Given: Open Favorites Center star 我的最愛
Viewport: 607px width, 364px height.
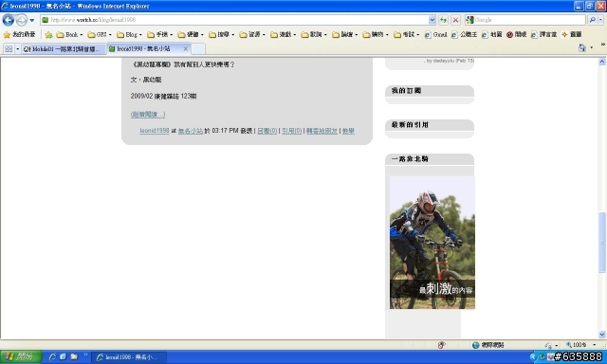Looking at the screenshot, I should coord(19,34).
